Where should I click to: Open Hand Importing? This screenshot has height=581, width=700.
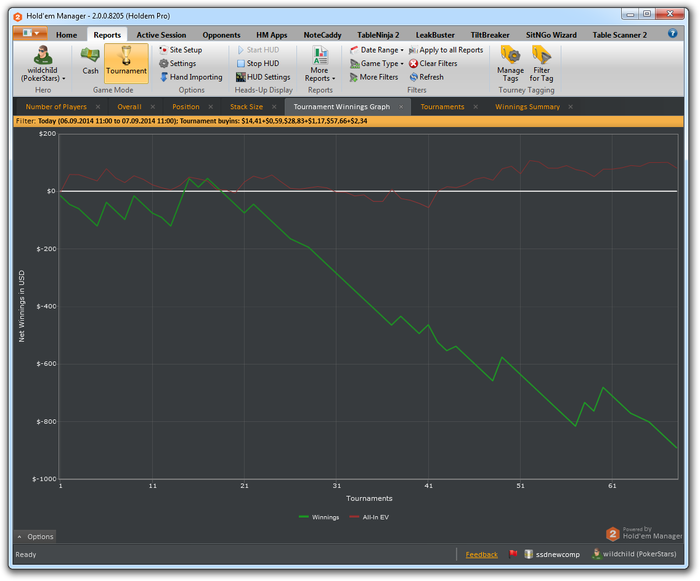(x=191, y=77)
